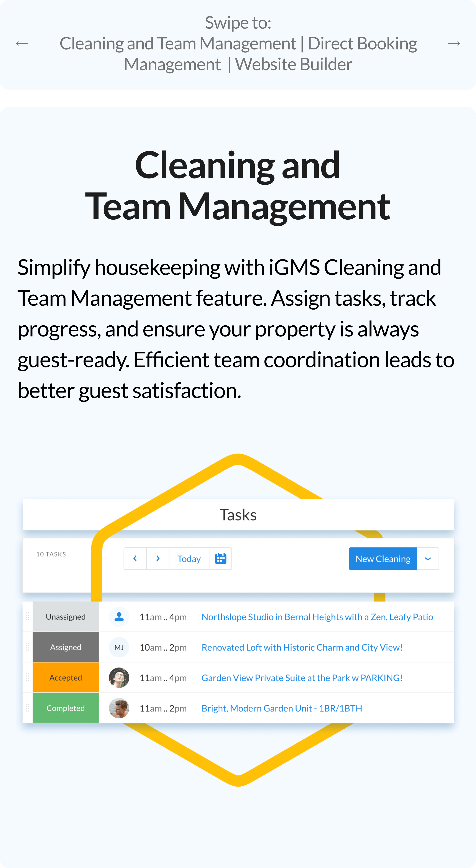The height and width of the screenshot is (868, 476).
Task: Click the 11am .. 2pm time cell
Action: tap(163, 708)
